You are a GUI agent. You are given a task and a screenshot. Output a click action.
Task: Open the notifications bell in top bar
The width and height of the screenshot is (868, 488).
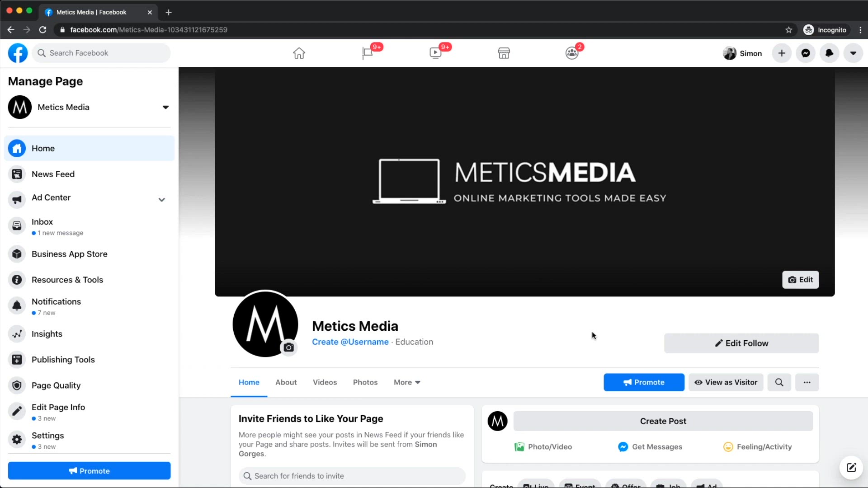coord(830,53)
